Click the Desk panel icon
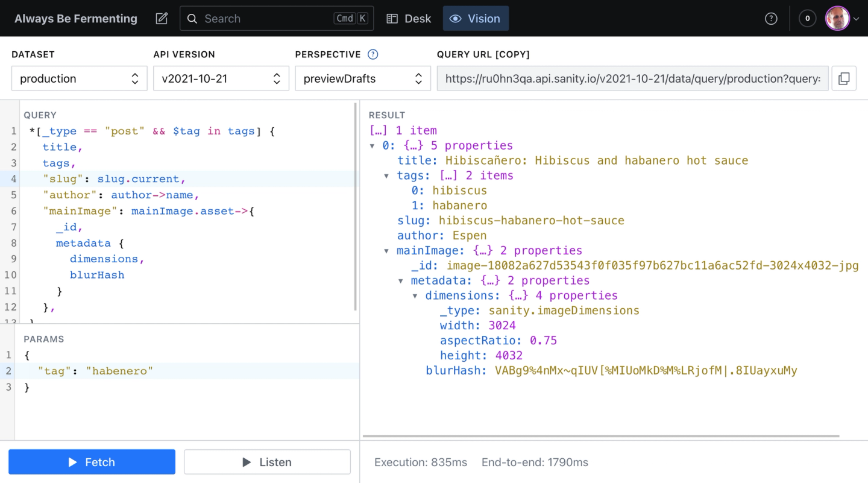Image resolution: width=868 pixels, height=483 pixels. coord(392,18)
